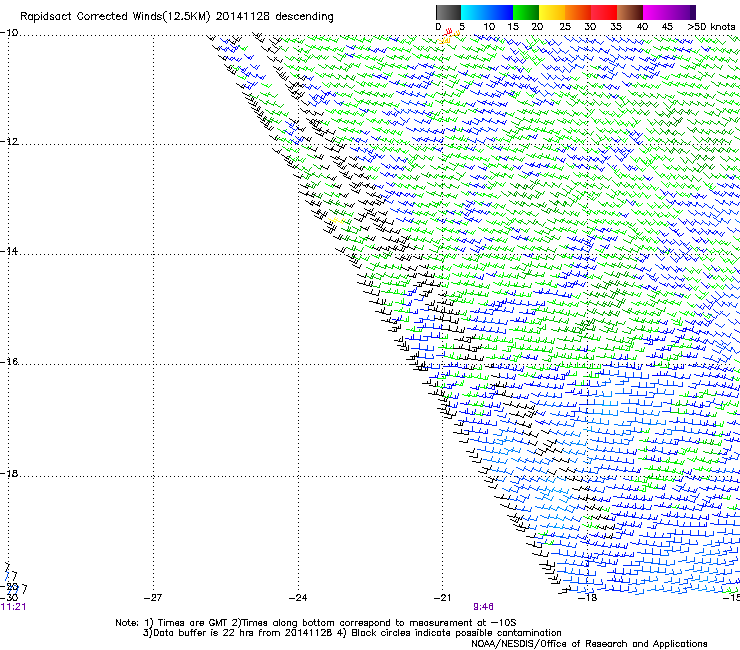Click the '-10' latitude axis label
This screenshot has height=650, width=740.
[x=9, y=33]
